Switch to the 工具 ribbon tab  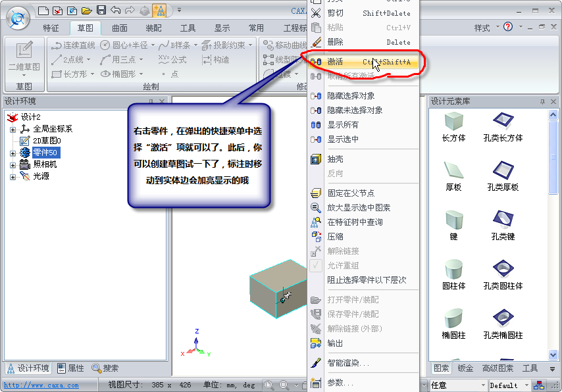point(188,28)
